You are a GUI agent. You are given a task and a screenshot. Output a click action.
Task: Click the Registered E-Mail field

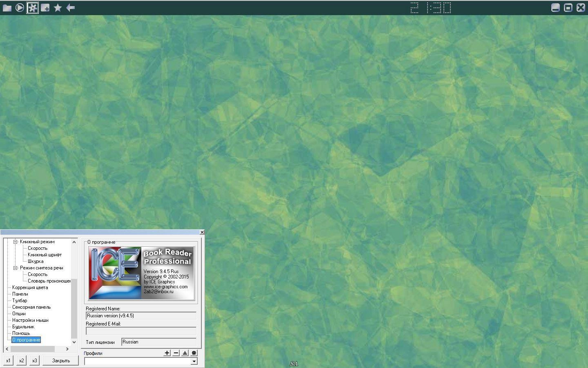coord(141,331)
